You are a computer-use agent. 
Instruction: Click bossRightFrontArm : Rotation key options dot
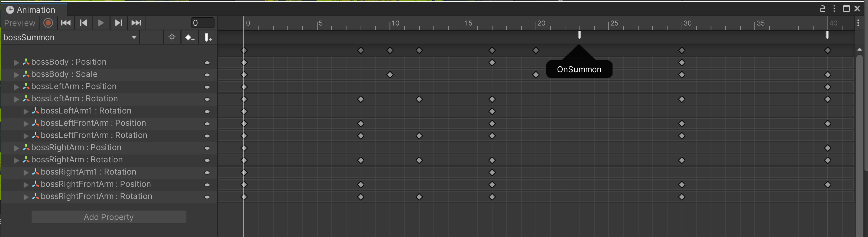pyautogui.click(x=207, y=197)
